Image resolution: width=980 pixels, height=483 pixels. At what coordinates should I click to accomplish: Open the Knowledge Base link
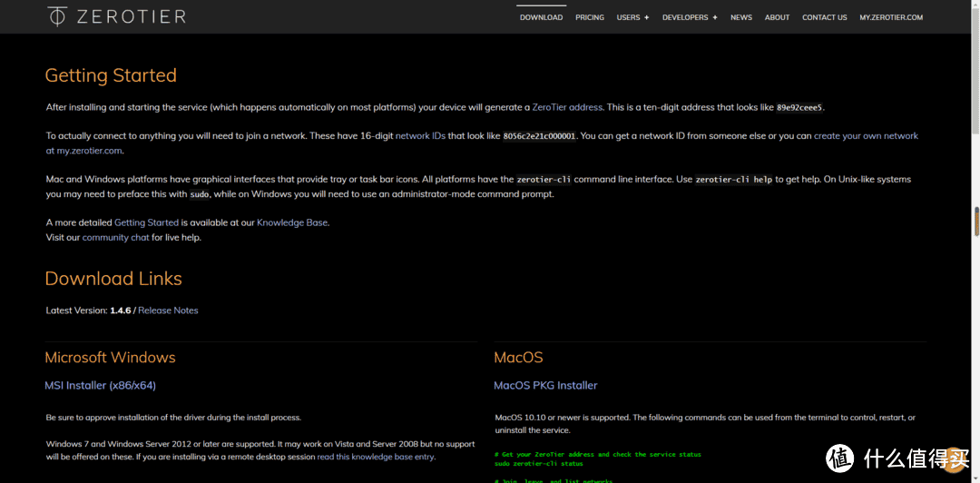coord(292,222)
